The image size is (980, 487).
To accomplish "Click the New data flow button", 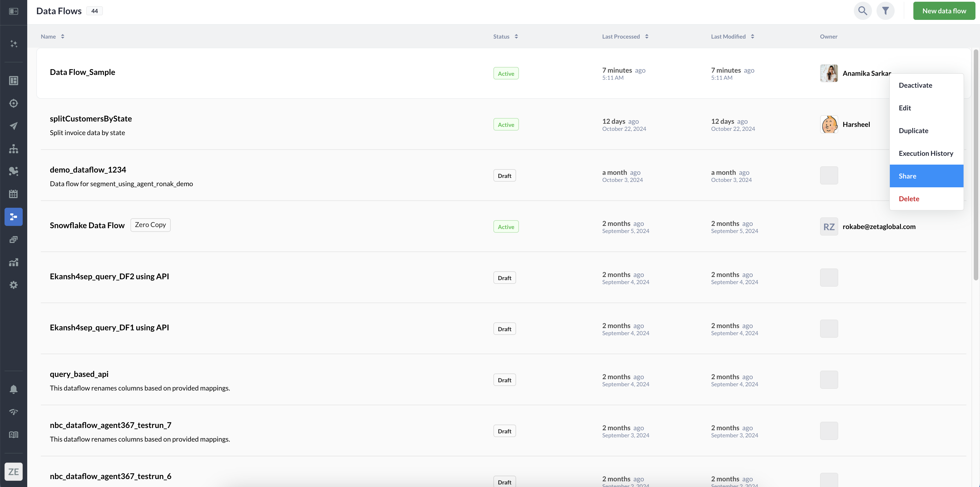I will [x=944, y=11].
